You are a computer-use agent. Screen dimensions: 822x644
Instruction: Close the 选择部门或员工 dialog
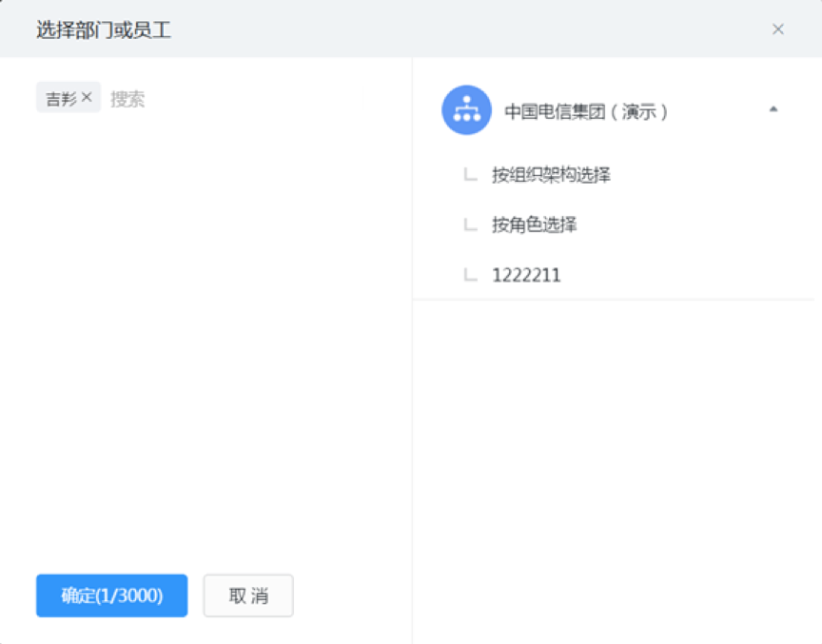(778, 29)
